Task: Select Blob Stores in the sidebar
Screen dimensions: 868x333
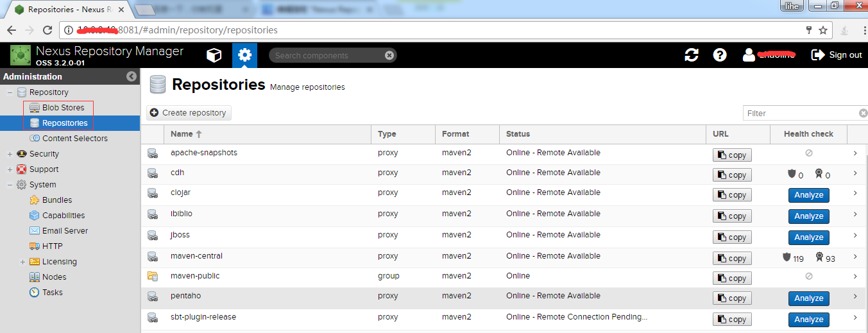Action: pos(63,107)
